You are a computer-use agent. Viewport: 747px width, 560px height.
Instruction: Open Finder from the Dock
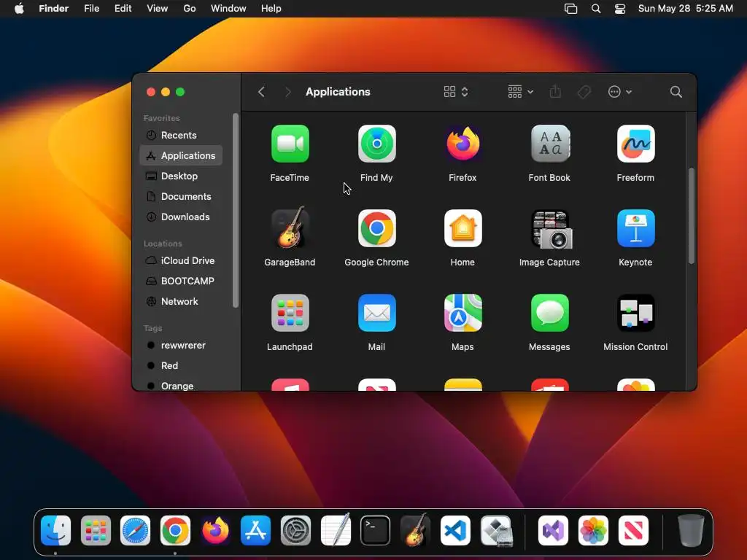55,531
